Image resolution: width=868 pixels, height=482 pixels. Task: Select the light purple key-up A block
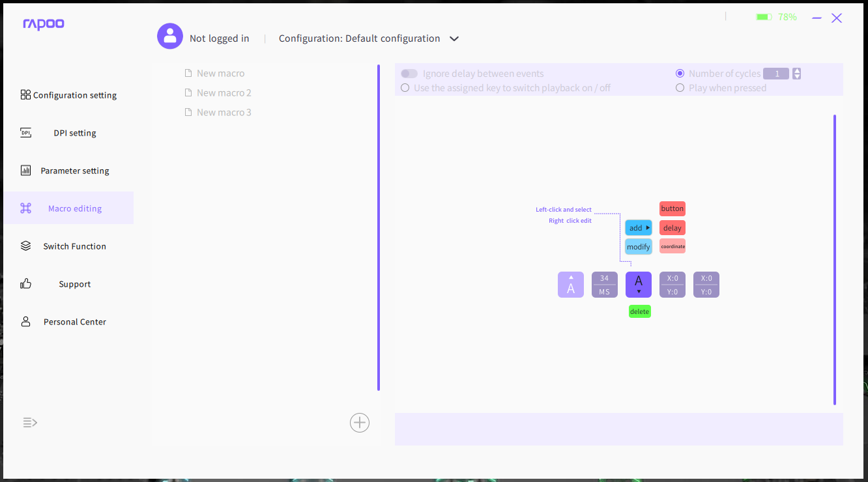pos(571,285)
